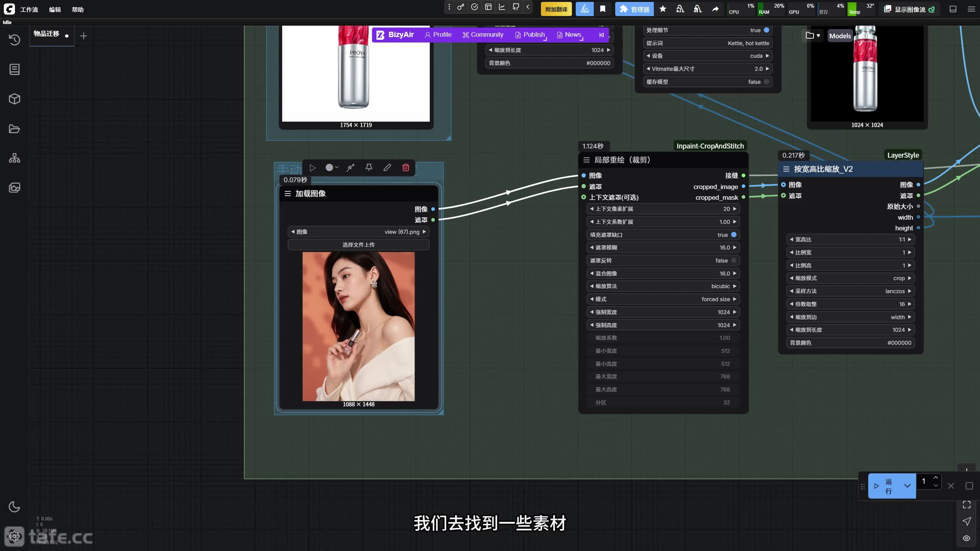The width and height of the screenshot is (980, 551).
Task: Open the workflow history sidebar icon
Action: click(15, 40)
